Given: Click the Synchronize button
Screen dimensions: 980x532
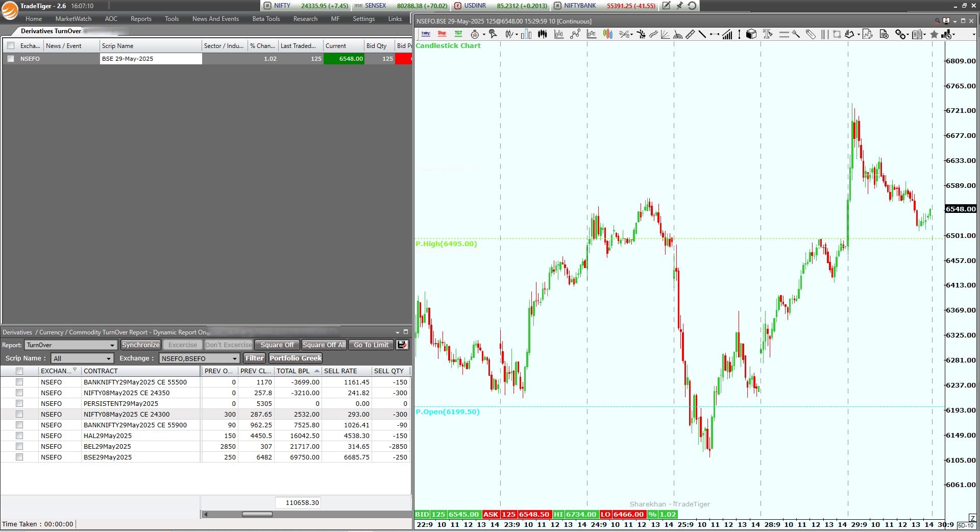Looking at the screenshot, I should pyautogui.click(x=141, y=345).
